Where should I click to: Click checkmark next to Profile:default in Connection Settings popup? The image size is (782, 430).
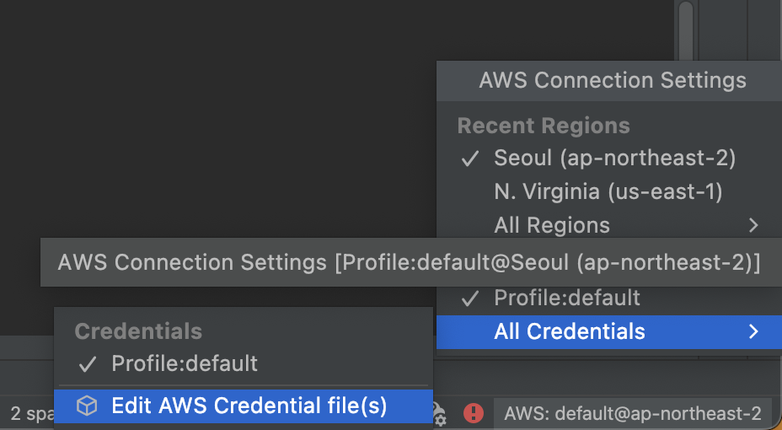click(x=470, y=298)
